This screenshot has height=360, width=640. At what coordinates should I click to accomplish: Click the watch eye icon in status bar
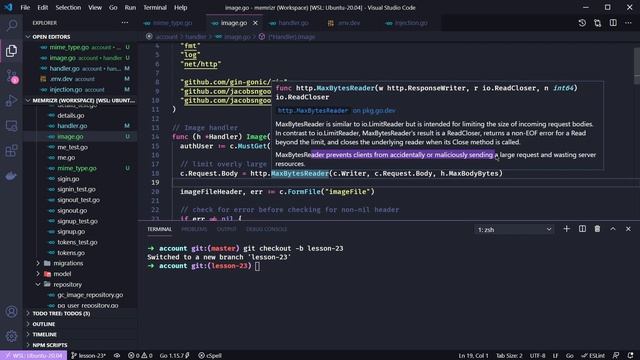pos(117,356)
